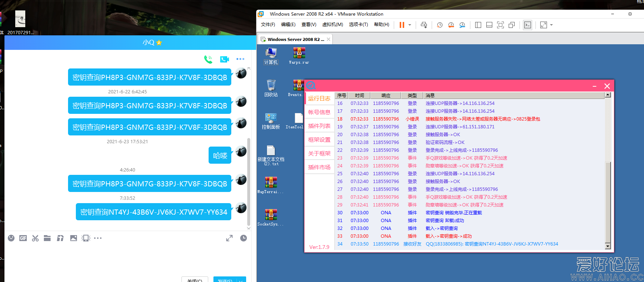Click the music share icon
The height and width of the screenshot is (282, 644).
pos(60,238)
